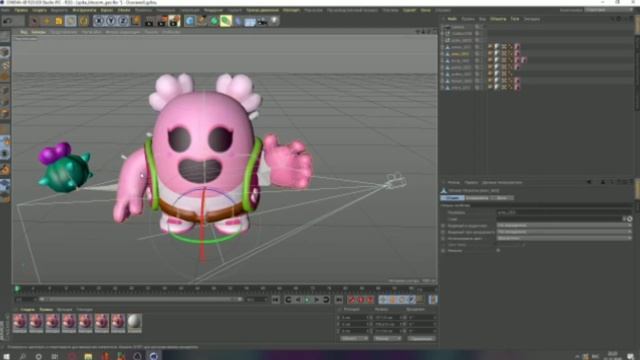Toggle automatic keyframing
Screen dimensions: 640x360
coord(361,300)
